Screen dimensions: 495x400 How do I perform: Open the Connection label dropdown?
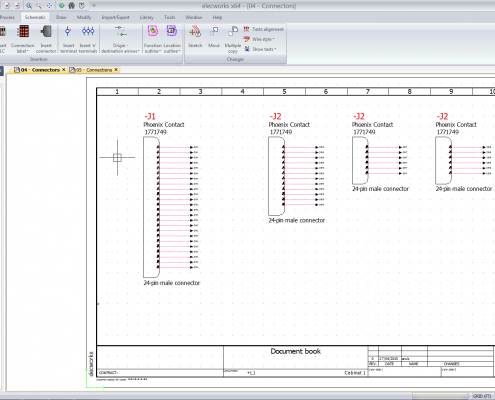tap(23, 48)
